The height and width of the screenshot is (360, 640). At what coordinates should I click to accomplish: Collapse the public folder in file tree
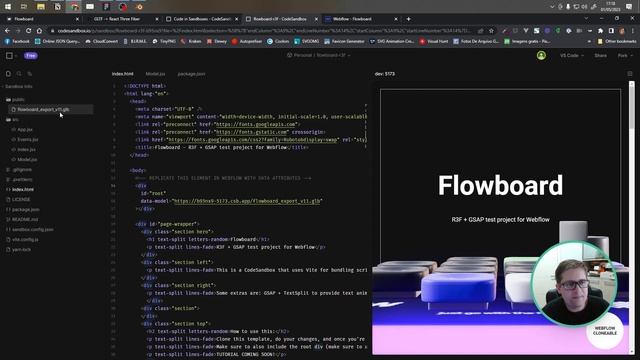pos(15,100)
